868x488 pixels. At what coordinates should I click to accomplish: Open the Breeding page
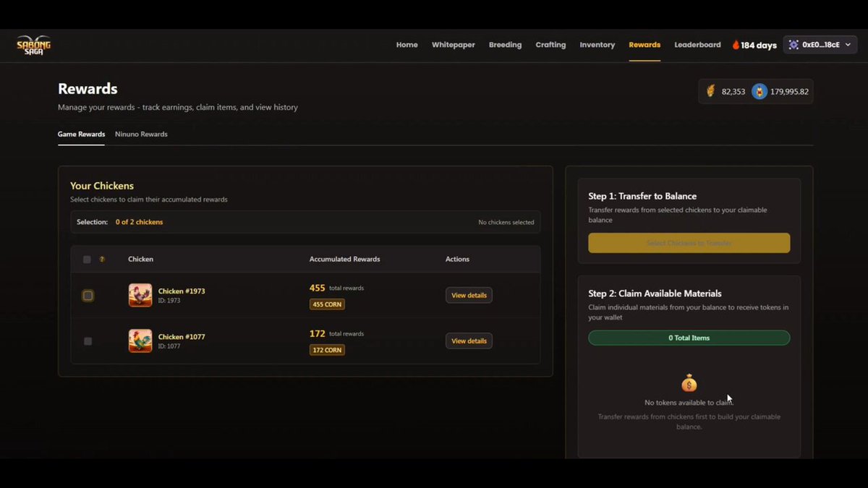(x=505, y=45)
